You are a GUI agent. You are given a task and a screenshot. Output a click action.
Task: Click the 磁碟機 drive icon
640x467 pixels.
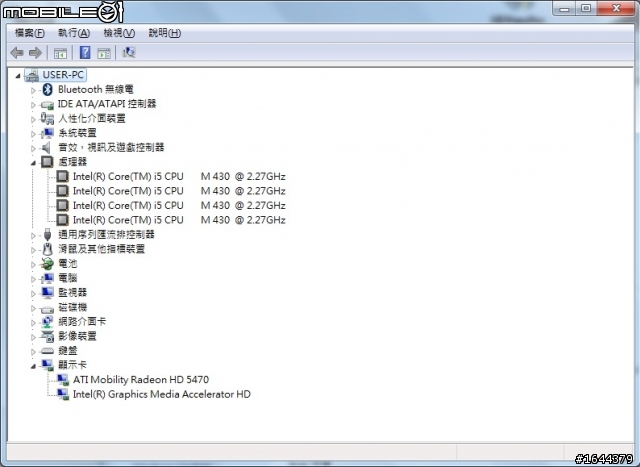point(47,308)
